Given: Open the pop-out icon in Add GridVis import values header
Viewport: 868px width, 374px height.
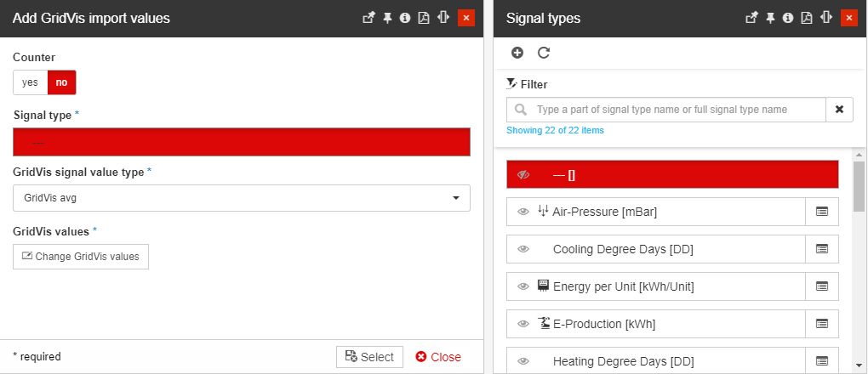Looking at the screenshot, I should click(x=368, y=18).
